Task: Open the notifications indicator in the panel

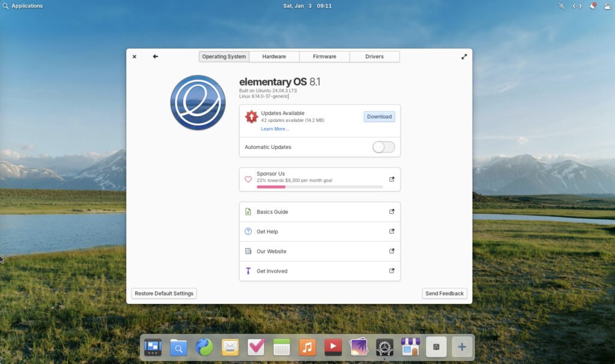Action: pyautogui.click(x=593, y=6)
